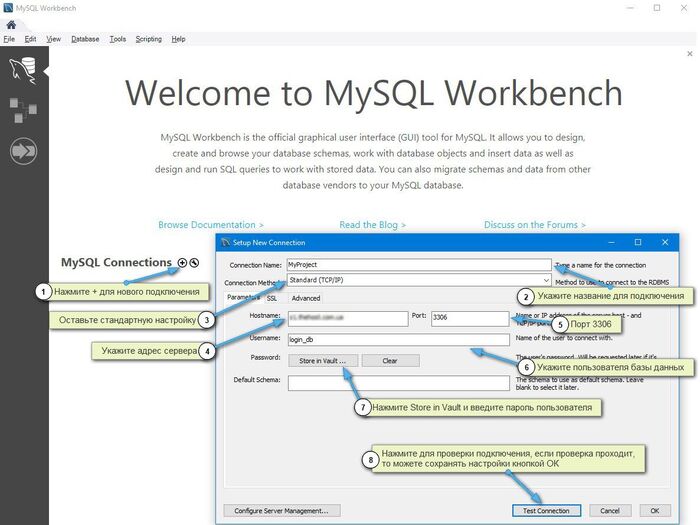Click the Port field showing 3306
The image size is (700, 525).
tap(470, 318)
